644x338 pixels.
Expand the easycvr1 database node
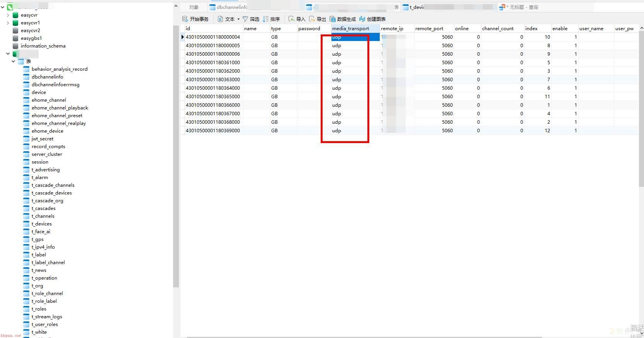(x=8, y=23)
